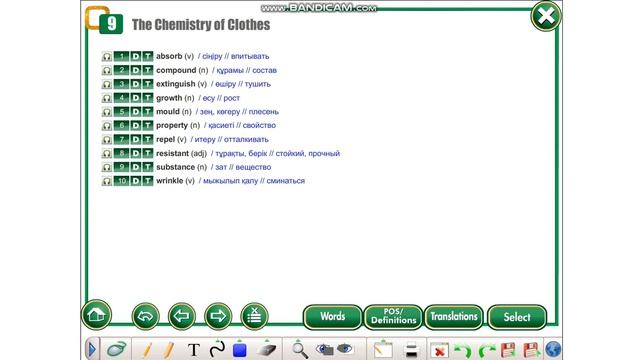Undo last action with green arrow
Screen dimensions: 640x360
[462, 351]
